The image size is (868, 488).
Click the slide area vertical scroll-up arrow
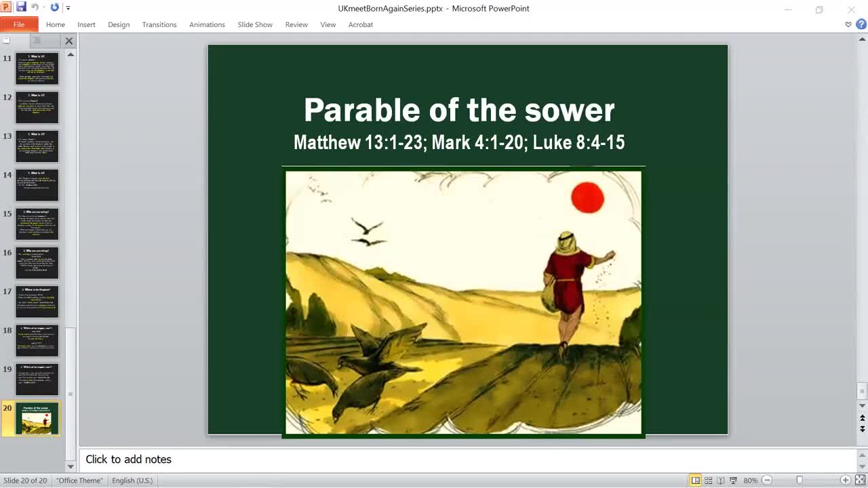pos(862,40)
